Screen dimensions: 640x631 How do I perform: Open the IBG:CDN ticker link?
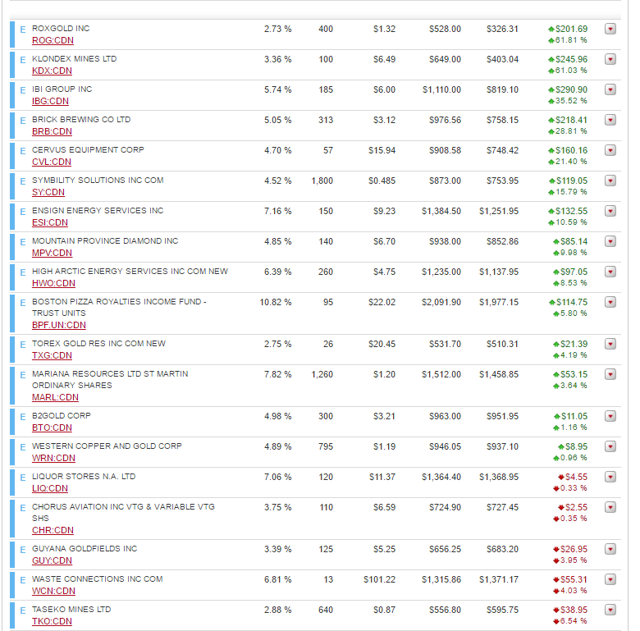pyautogui.click(x=50, y=101)
